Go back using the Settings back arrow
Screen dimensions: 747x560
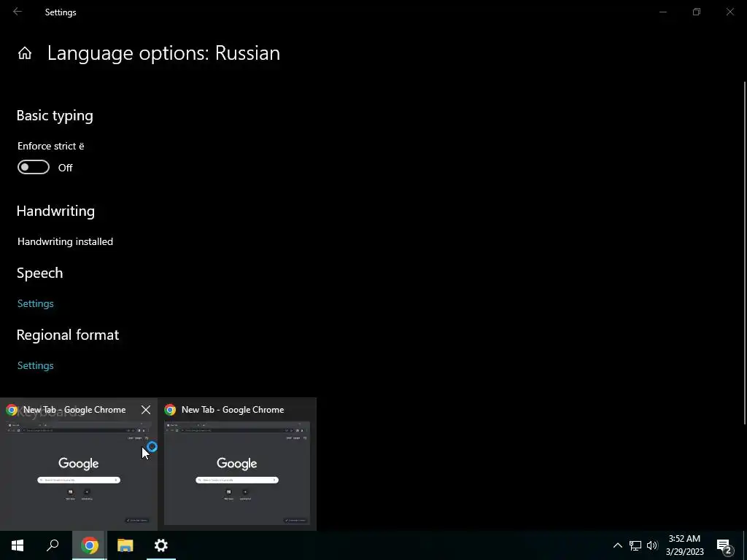[18, 12]
